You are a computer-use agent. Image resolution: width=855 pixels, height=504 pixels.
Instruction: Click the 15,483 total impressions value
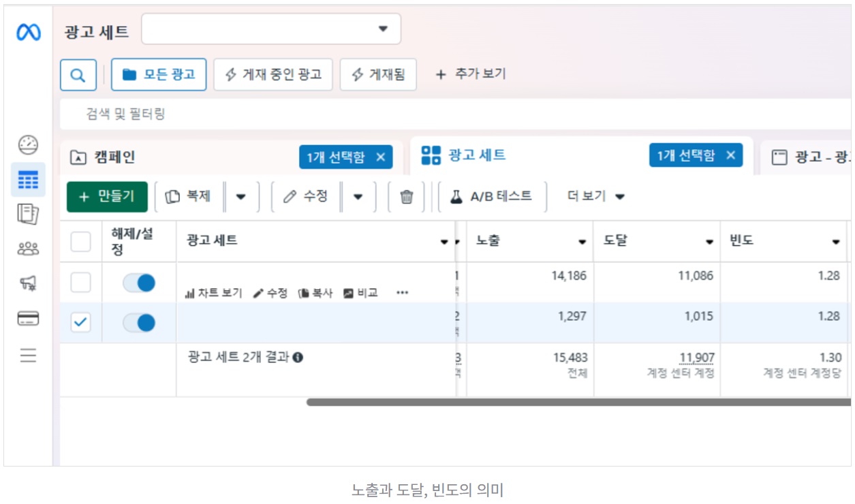point(570,358)
